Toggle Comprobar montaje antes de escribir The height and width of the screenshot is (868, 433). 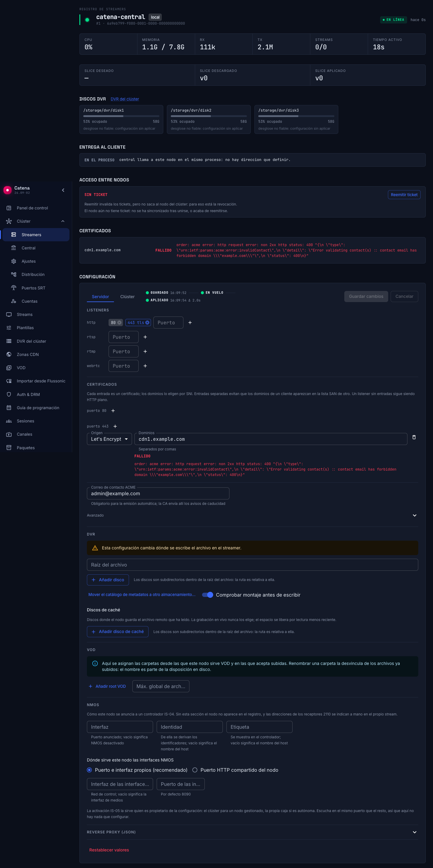pos(207,595)
